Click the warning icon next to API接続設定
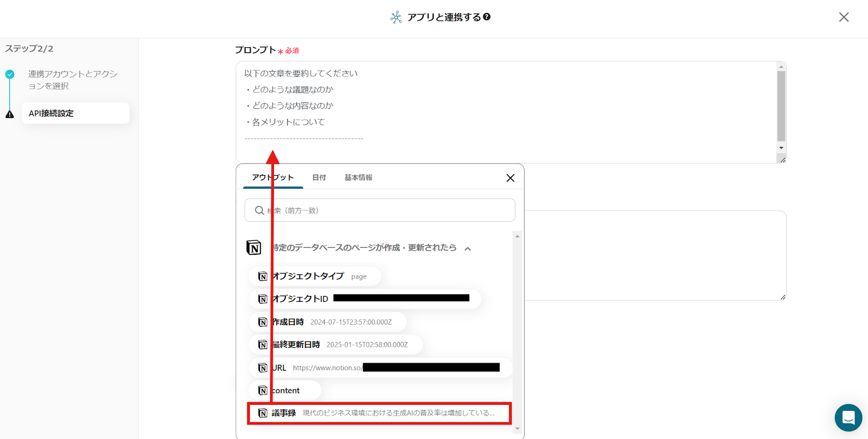Viewport: 868px width, 439px height. coord(10,114)
